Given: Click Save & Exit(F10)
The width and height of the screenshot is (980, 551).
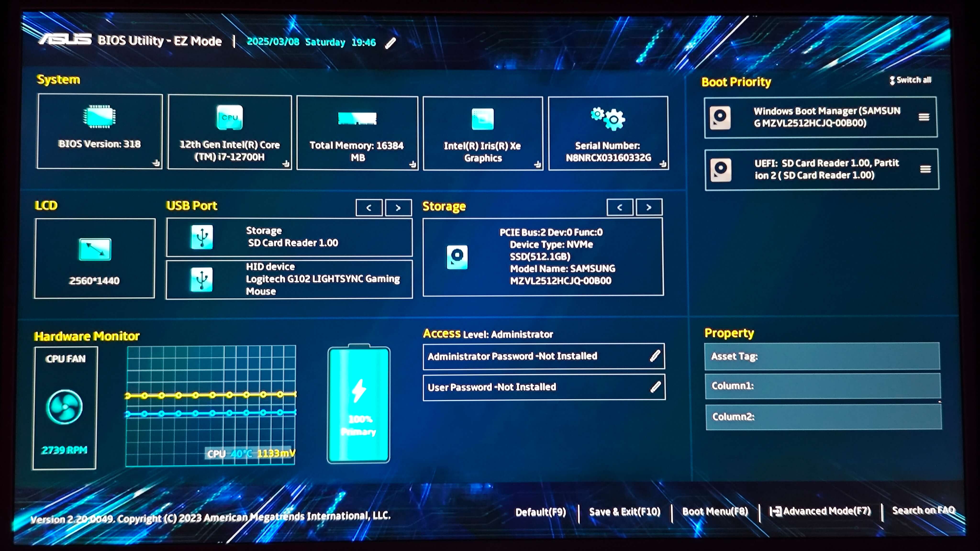Looking at the screenshot, I should 625,512.
